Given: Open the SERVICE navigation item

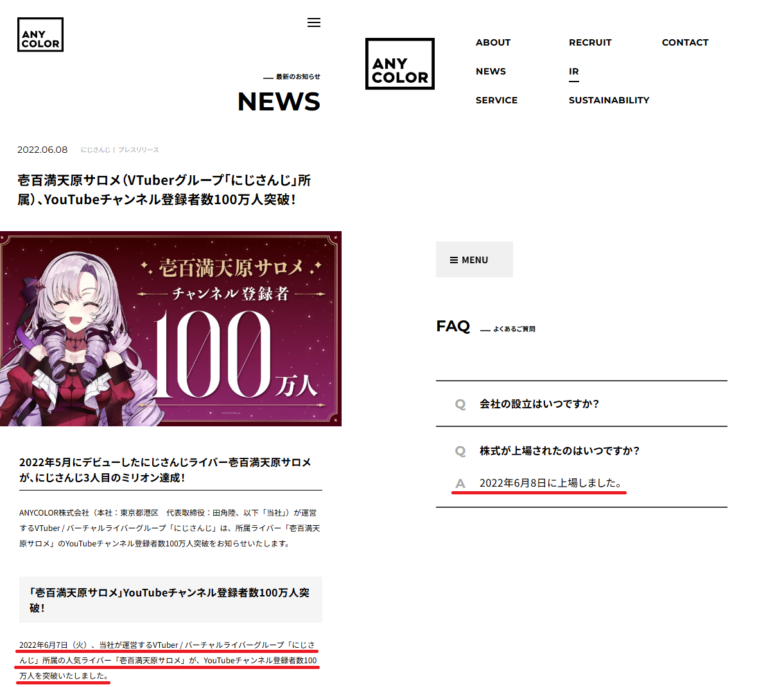Looking at the screenshot, I should tap(496, 100).
